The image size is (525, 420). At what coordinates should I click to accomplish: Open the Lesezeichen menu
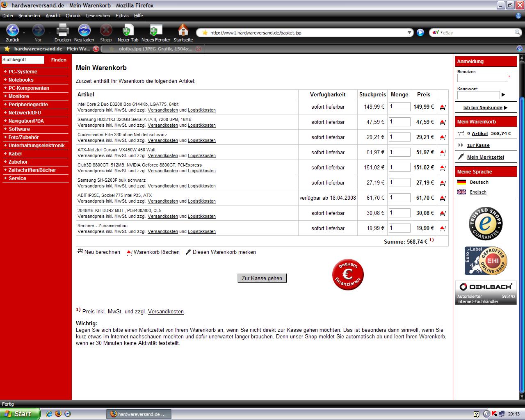(98, 16)
